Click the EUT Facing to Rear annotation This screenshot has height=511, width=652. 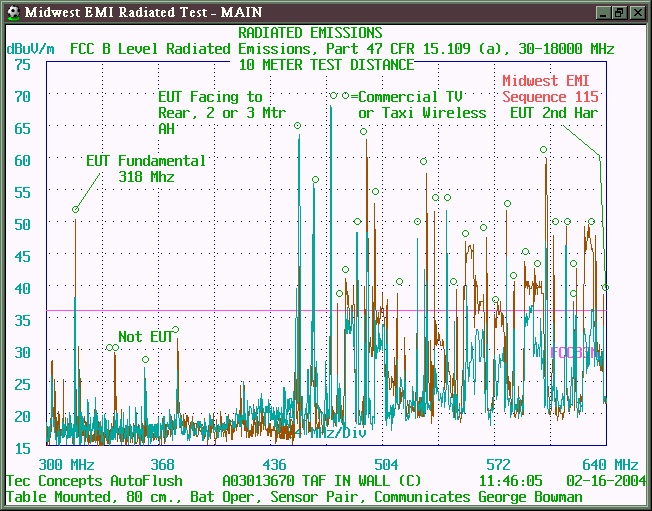coord(210,112)
